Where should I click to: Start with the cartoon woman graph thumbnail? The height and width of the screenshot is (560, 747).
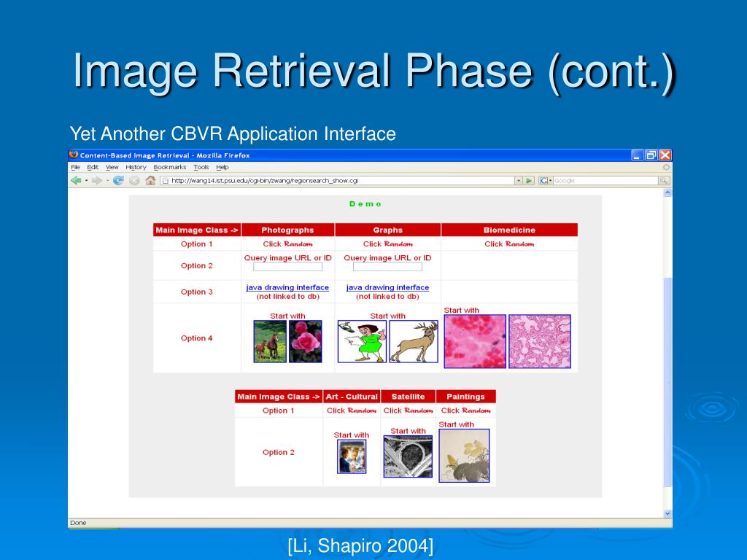(362, 341)
